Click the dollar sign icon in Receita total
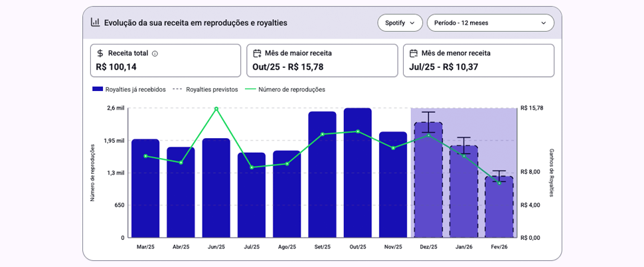Viewport: 644px width, 267px height. coord(100,53)
